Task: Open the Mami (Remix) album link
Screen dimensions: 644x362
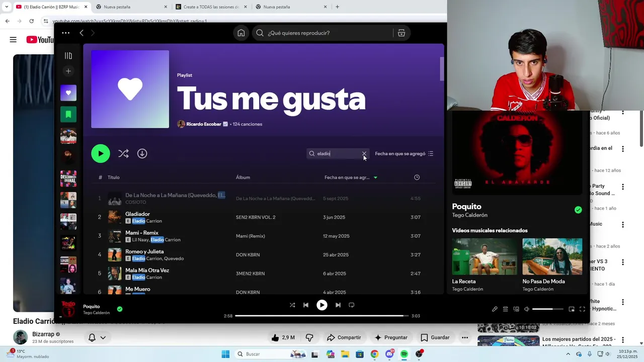Action: pyautogui.click(x=250, y=236)
